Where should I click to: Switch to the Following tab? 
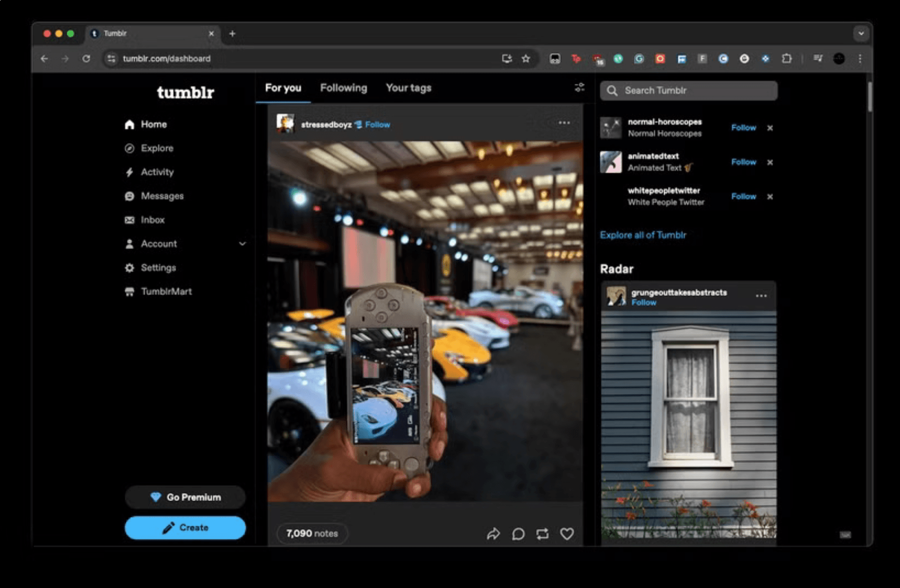344,88
